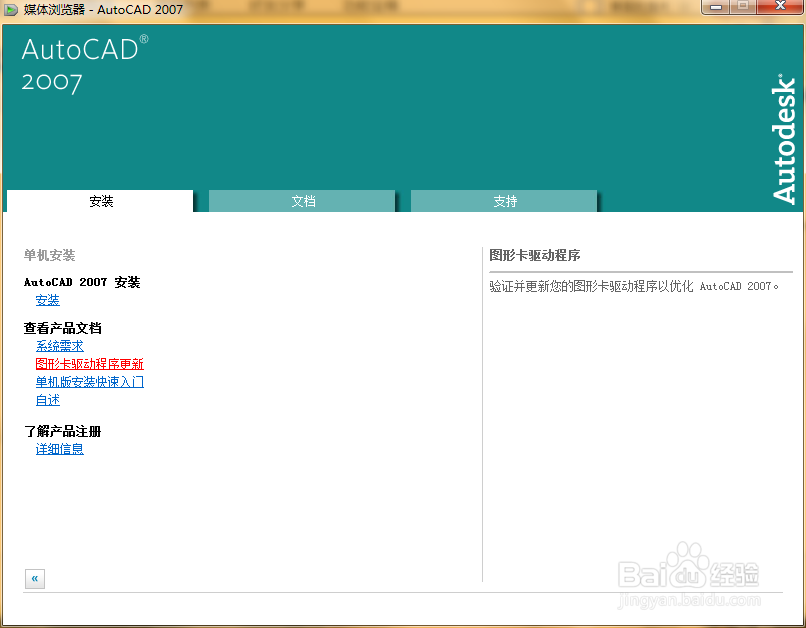Select 图形卡驱动程序更新 link

tap(88, 363)
